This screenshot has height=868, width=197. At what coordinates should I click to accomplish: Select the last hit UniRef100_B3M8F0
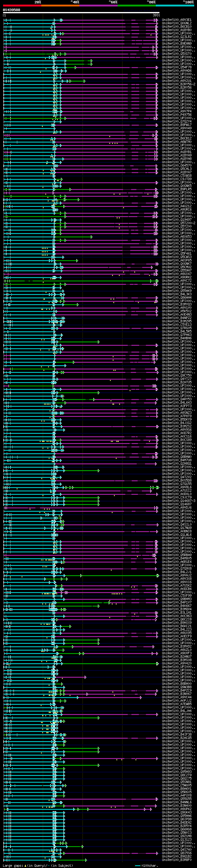pos(176,860)
